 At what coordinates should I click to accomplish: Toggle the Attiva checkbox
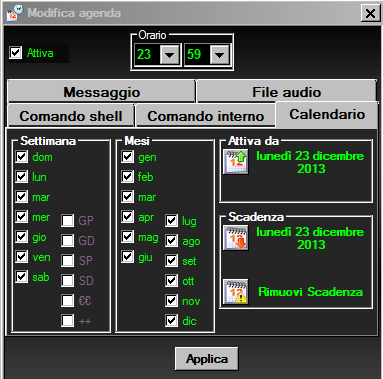16,53
